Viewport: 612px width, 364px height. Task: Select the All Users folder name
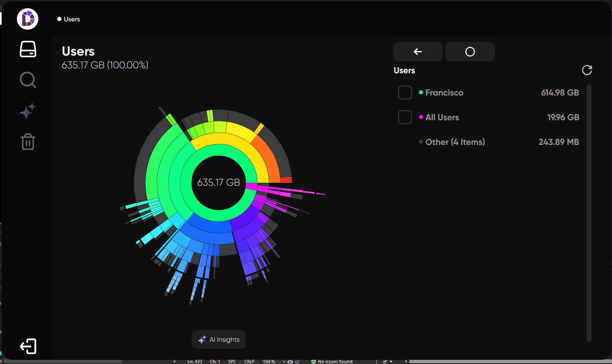pos(442,117)
